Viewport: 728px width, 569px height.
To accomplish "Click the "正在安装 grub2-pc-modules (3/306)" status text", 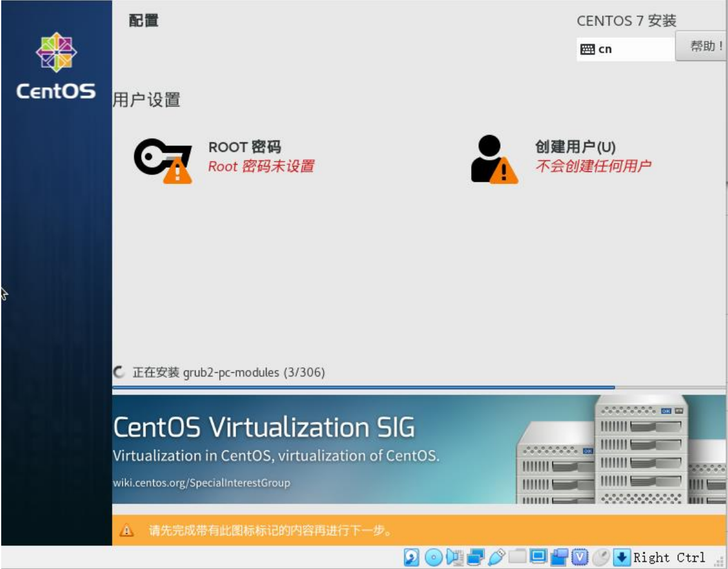I will 229,372.
